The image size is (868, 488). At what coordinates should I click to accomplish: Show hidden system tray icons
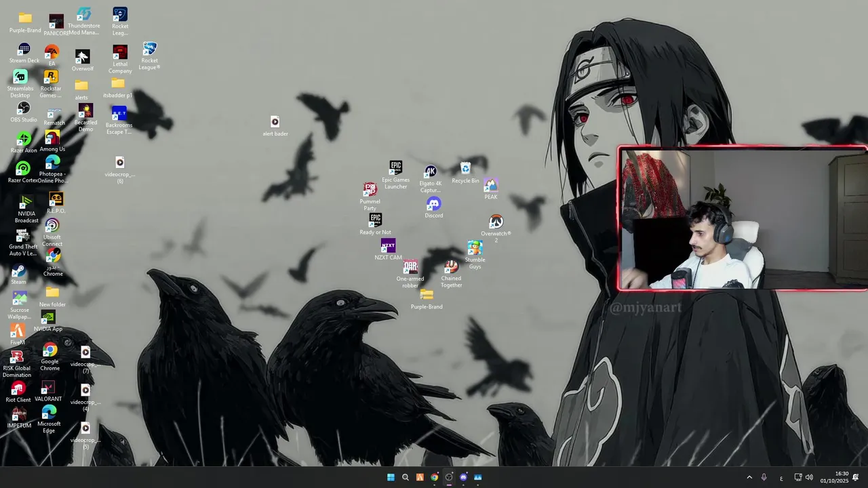(x=749, y=477)
